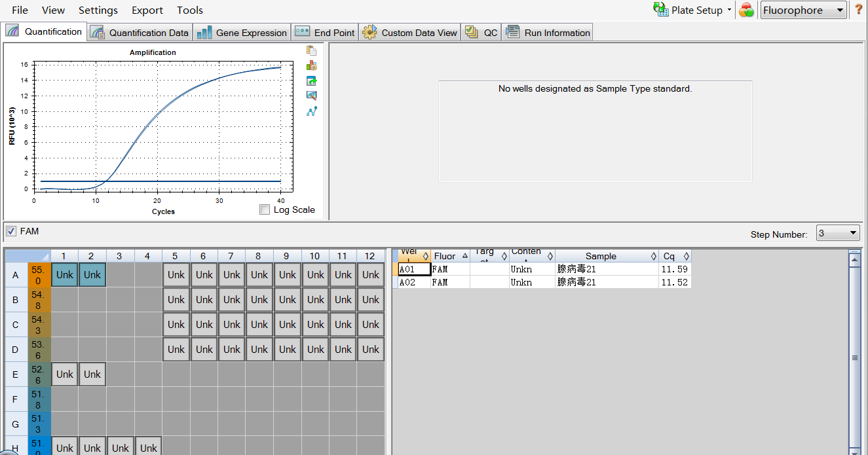
Task: Sort results by the Sample column header
Action: (607, 256)
